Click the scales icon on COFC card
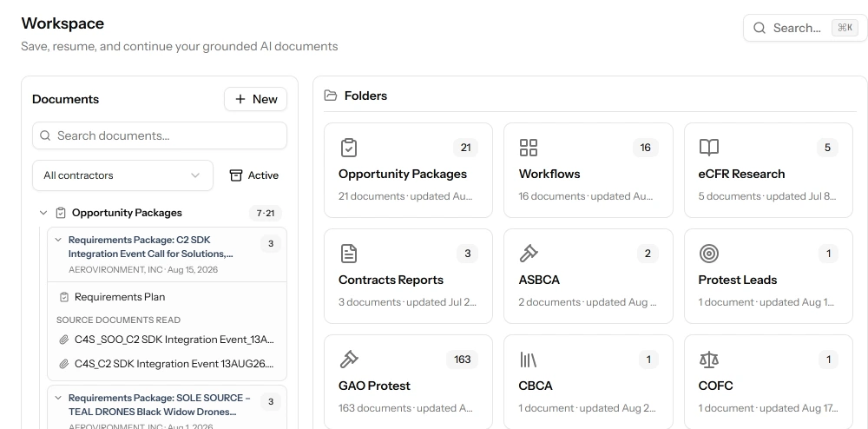 coord(709,360)
